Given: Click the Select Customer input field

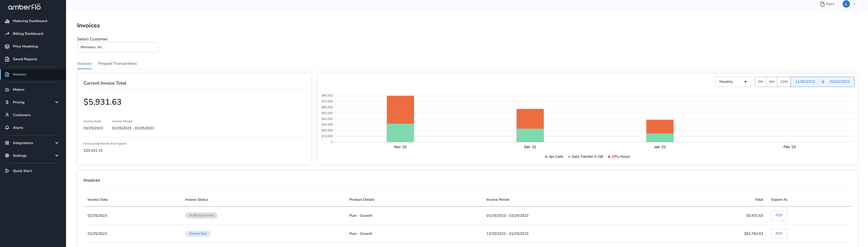Looking at the screenshot, I should click(x=118, y=47).
